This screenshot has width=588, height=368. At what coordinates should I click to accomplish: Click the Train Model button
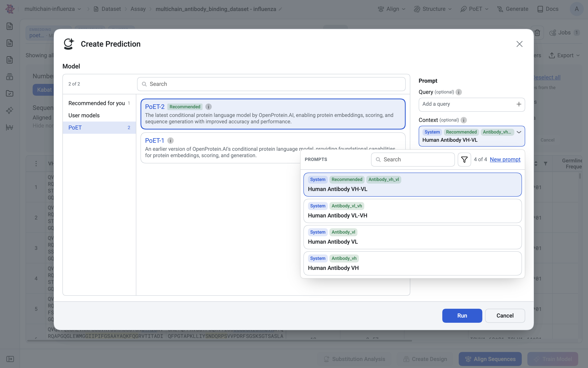[x=553, y=359]
